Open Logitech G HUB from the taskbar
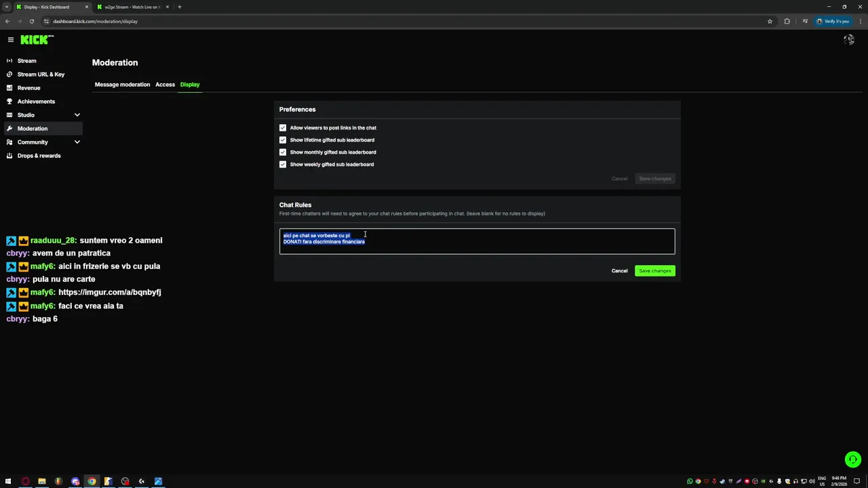Viewport: 868px width, 488px height. [x=141, y=481]
